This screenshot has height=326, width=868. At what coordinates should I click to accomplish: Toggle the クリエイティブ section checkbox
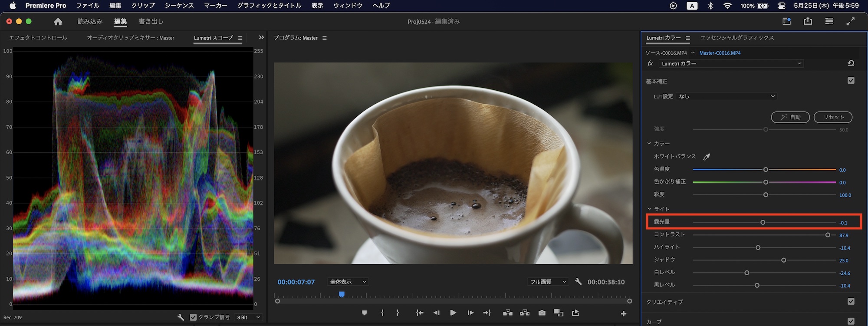coord(851,302)
